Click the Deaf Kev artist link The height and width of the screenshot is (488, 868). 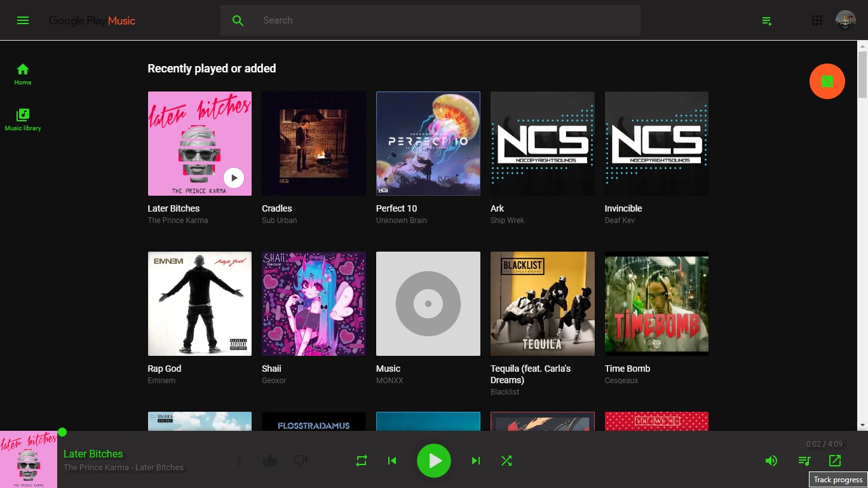pyautogui.click(x=620, y=220)
